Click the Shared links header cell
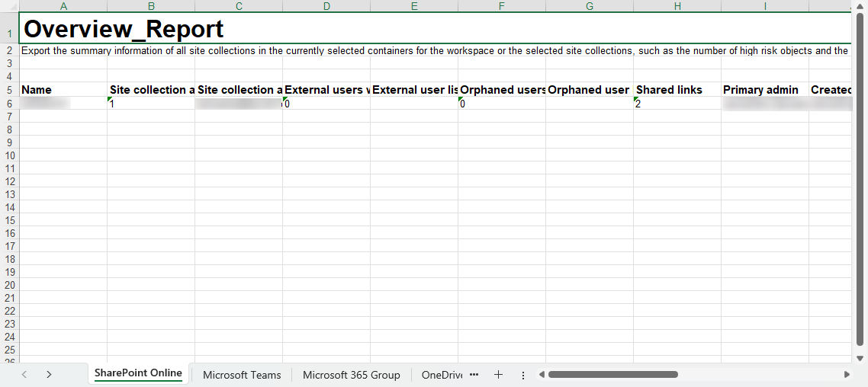The width and height of the screenshot is (868, 387). pyautogui.click(x=677, y=90)
